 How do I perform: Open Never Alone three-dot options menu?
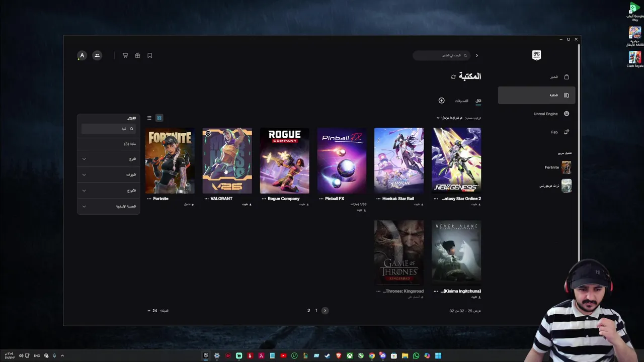click(x=436, y=291)
